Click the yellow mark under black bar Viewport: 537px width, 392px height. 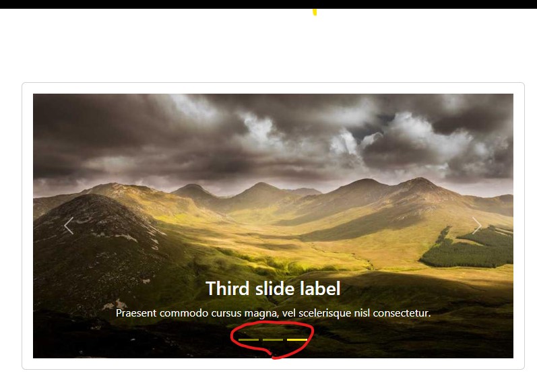tap(315, 12)
